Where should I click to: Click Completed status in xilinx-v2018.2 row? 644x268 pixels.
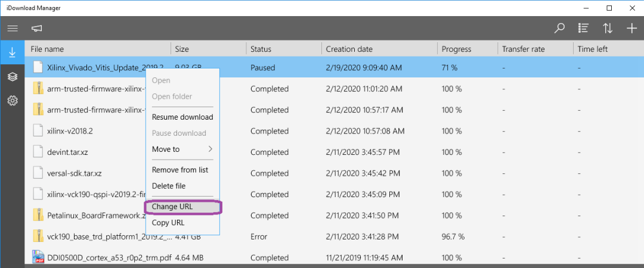(x=270, y=131)
